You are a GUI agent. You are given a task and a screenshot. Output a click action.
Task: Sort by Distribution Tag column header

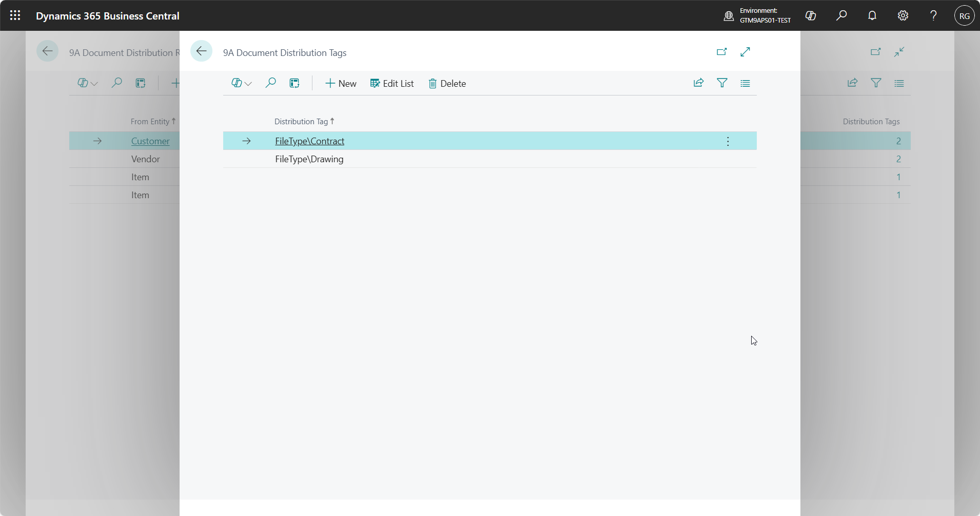coord(301,122)
